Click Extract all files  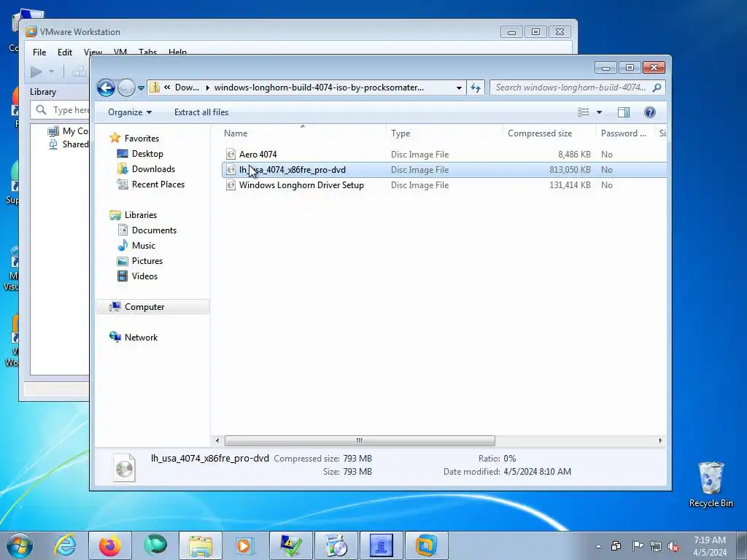(201, 112)
